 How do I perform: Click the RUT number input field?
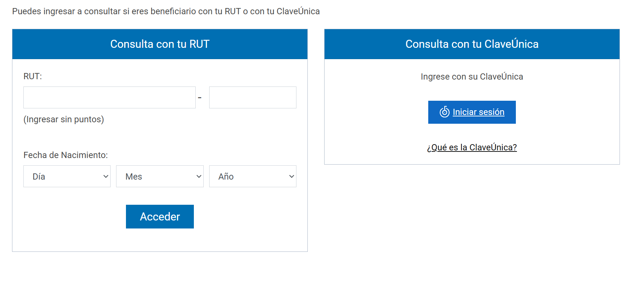109,97
